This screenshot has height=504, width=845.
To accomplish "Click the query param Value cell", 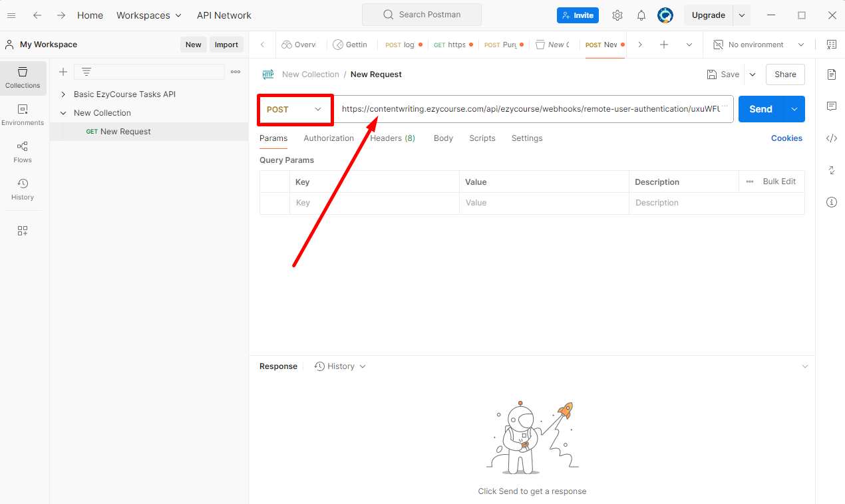I will coord(544,203).
